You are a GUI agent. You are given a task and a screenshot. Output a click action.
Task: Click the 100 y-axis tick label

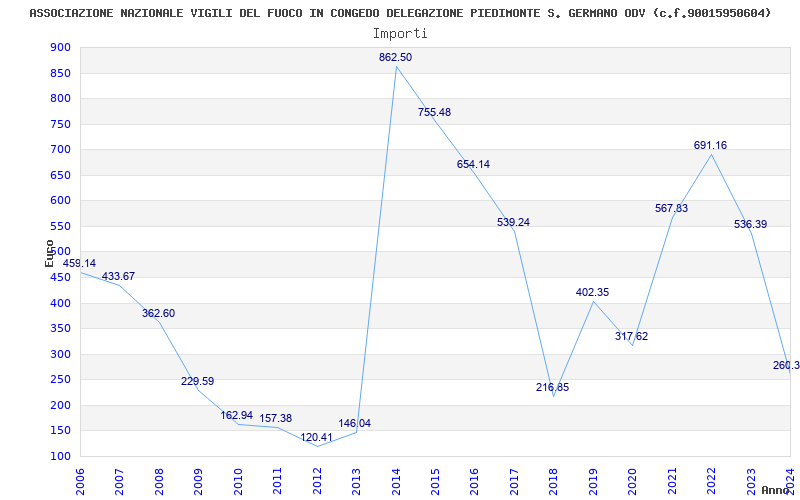tap(60, 456)
